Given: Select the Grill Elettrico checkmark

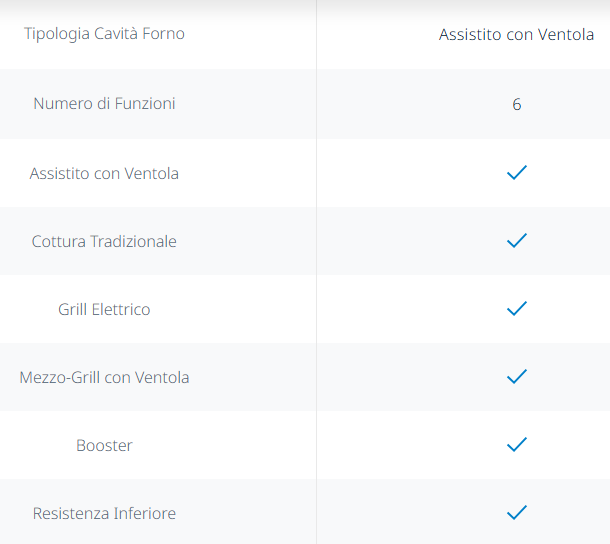Looking at the screenshot, I should 516,309.
